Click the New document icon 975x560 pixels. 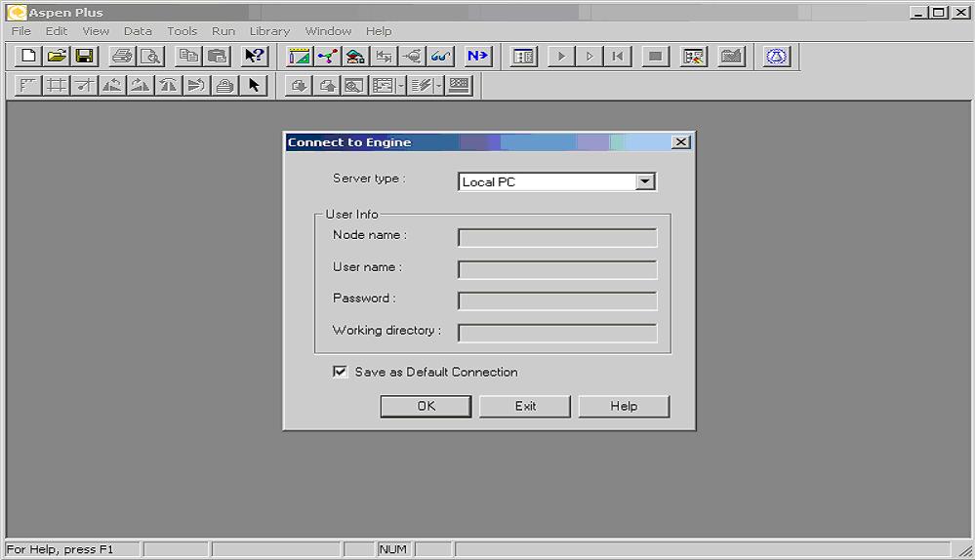(28, 56)
